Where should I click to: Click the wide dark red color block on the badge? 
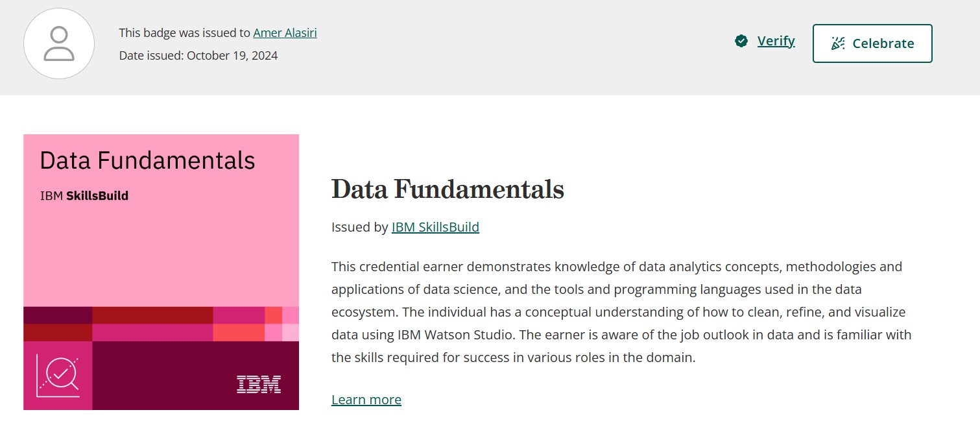pyautogui.click(x=152, y=315)
